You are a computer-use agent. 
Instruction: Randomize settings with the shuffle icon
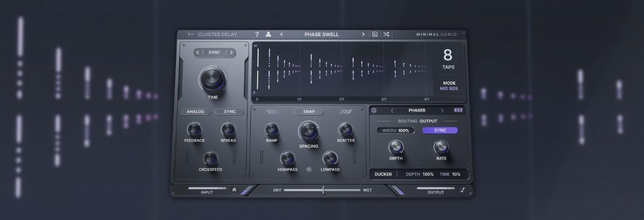(386, 34)
